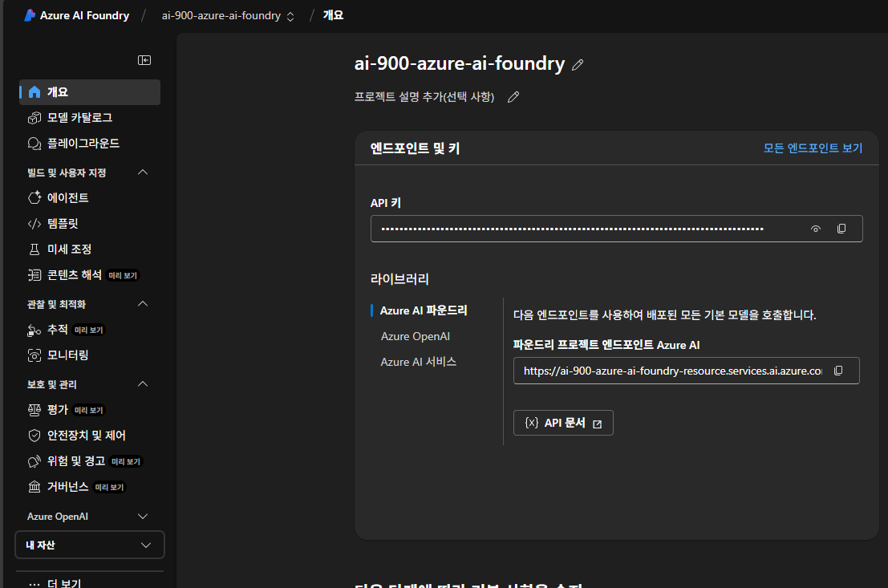Switch to the Azure AI 서비스 library tab
The height and width of the screenshot is (588, 888).
click(x=419, y=362)
